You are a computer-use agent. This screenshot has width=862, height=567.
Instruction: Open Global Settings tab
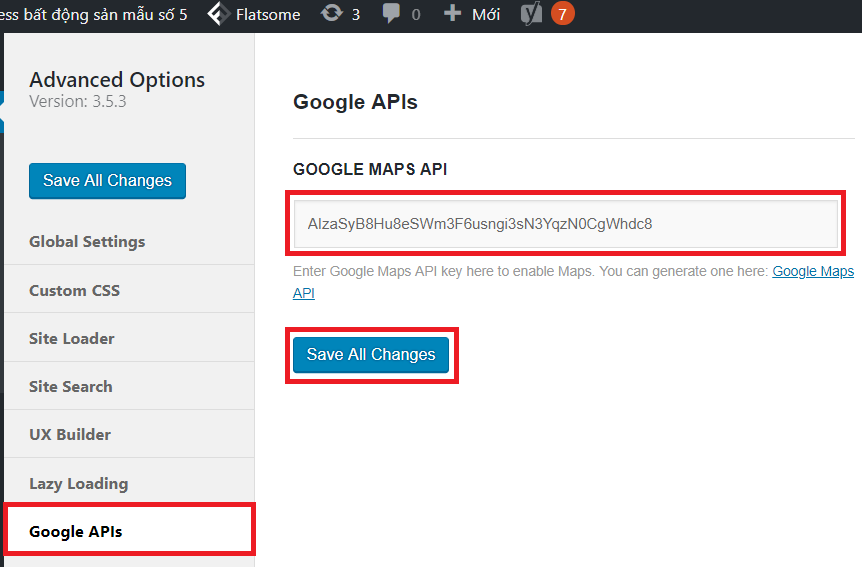coord(129,241)
